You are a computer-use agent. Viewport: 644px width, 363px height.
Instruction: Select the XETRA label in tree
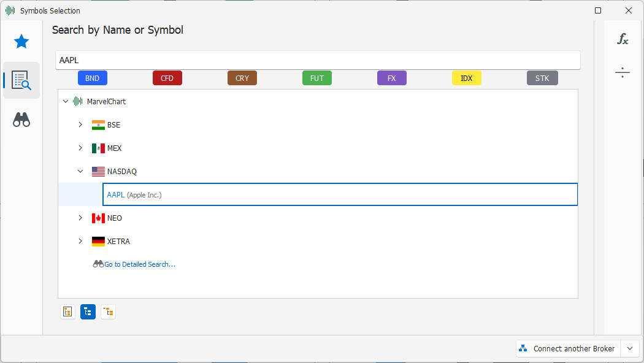coord(119,242)
